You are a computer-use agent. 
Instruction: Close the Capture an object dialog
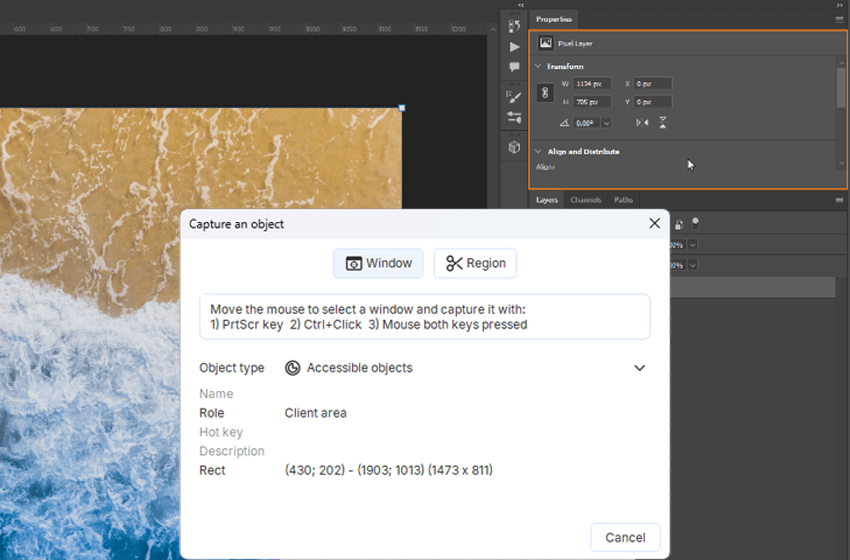tap(654, 223)
